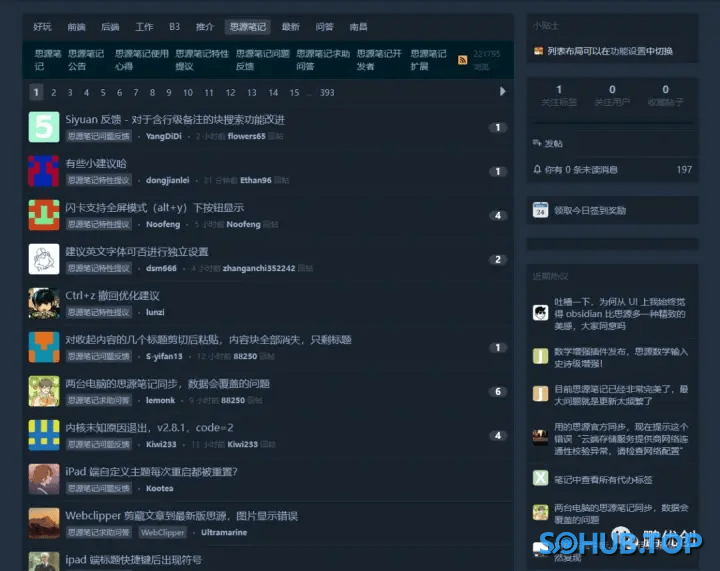Click reply count 4 on 闪卡 post
The height and width of the screenshot is (571, 720).
coord(498,215)
